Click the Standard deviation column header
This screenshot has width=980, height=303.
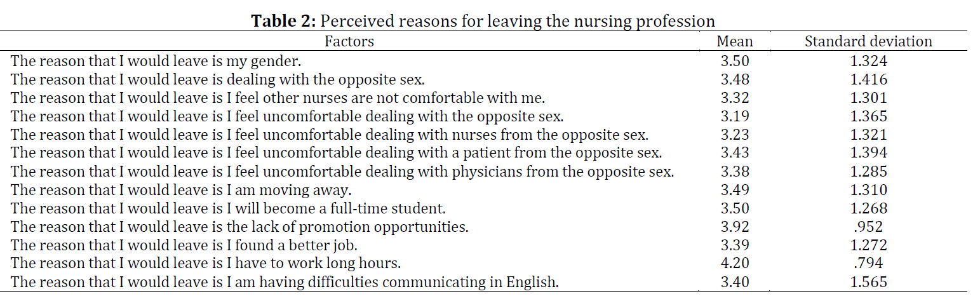(868, 41)
